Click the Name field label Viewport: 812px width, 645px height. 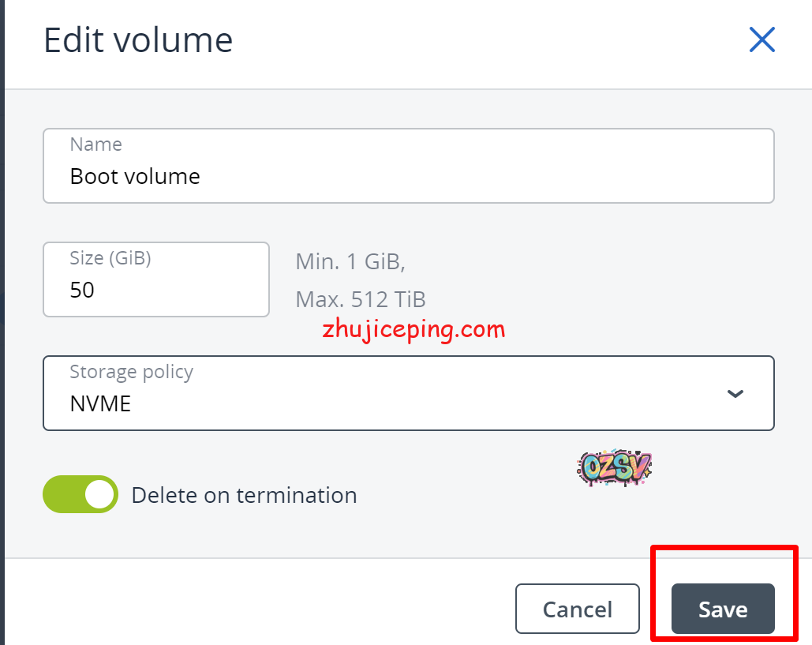point(95,144)
